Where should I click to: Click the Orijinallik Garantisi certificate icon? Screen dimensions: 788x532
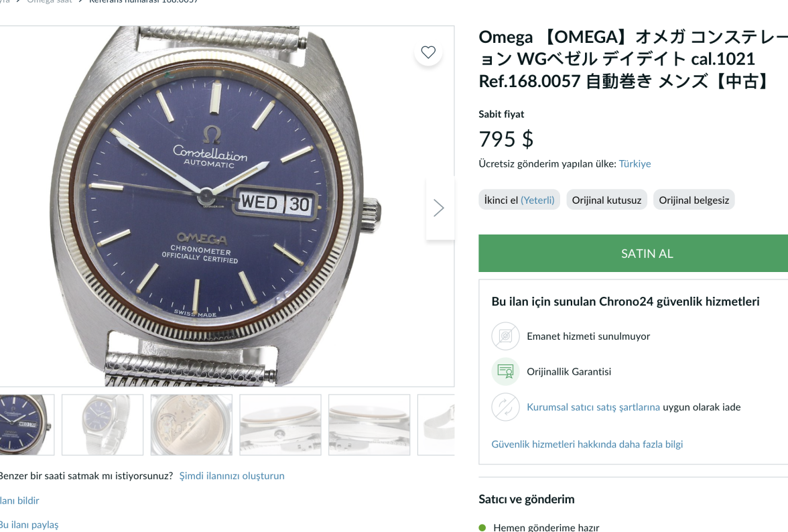pos(505,371)
